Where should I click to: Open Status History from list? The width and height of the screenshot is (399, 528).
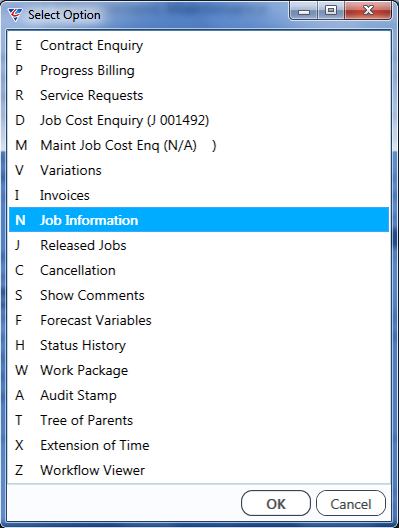pos(199,345)
